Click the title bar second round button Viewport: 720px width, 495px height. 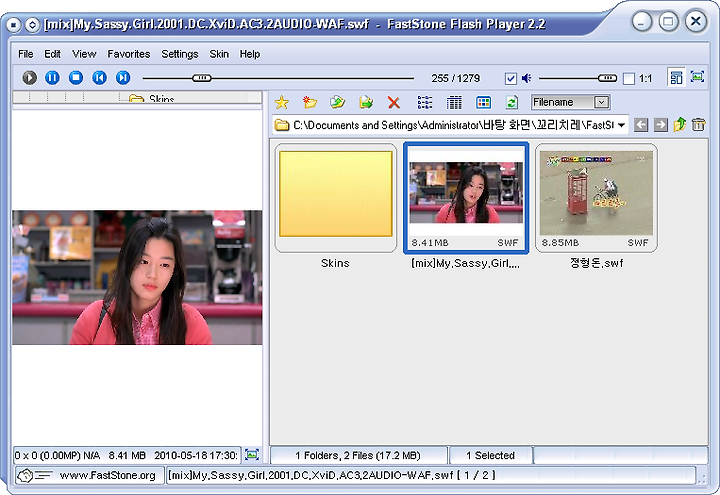(32, 24)
